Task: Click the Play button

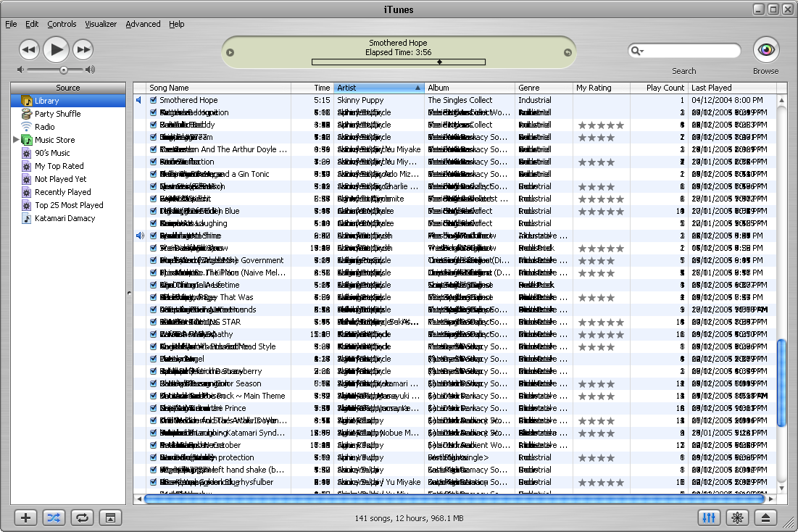Action: pos(56,50)
